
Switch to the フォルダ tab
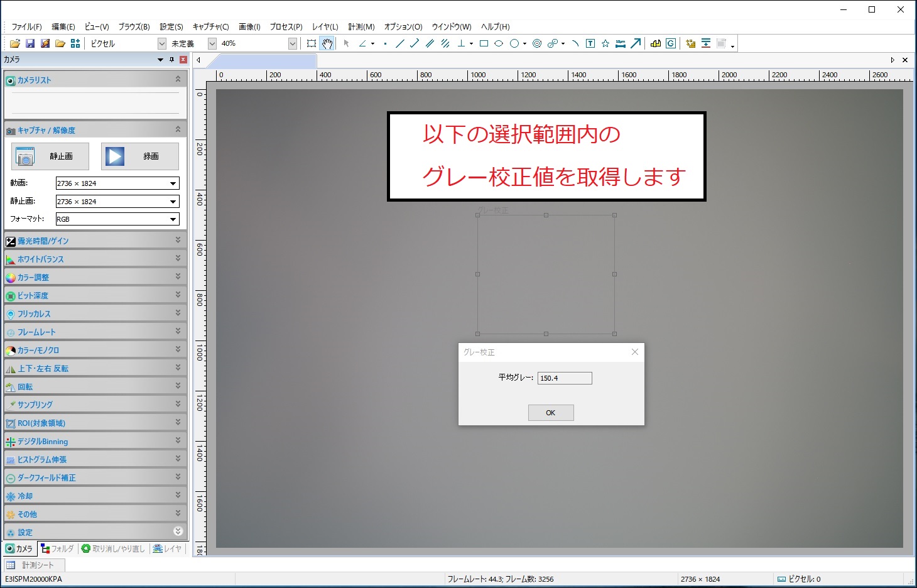pyautogui.click(x=57, y=548)
